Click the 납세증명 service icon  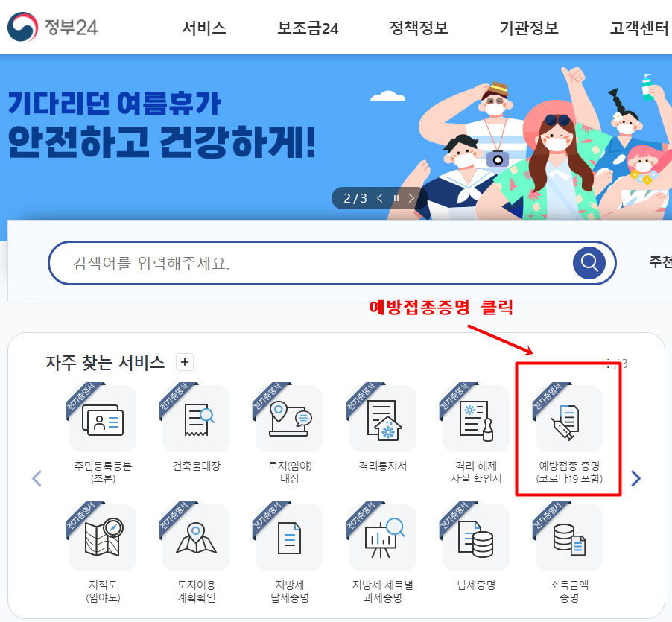(x=476, y=538)
